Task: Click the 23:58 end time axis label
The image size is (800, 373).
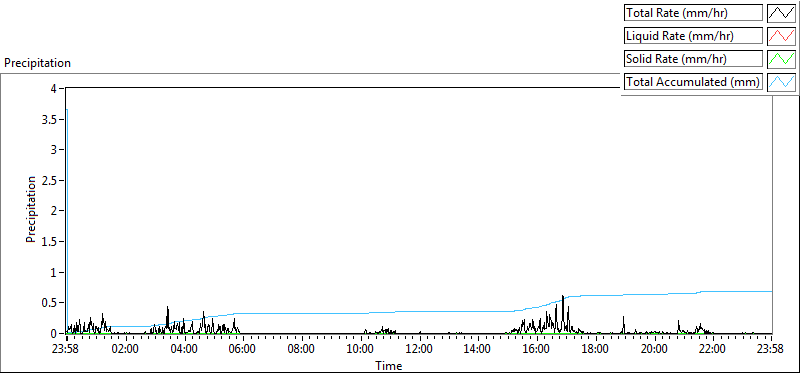Action: click(771, 350)
